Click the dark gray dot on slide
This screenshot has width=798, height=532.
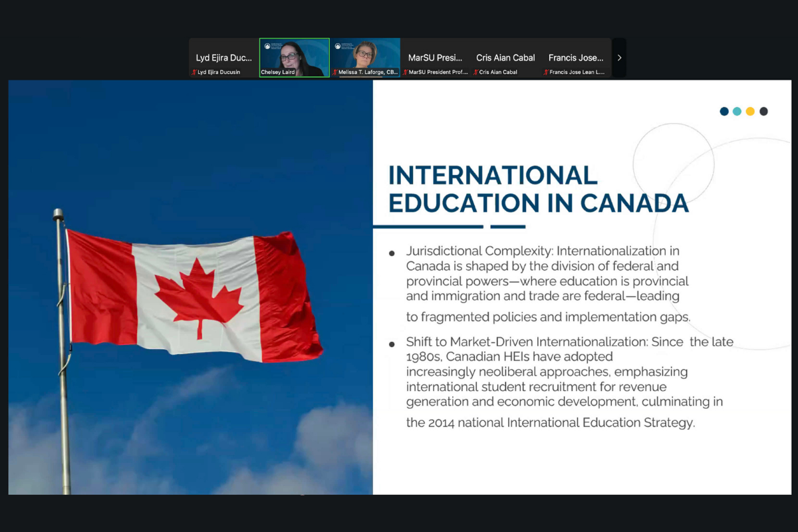tap(763, 111)
